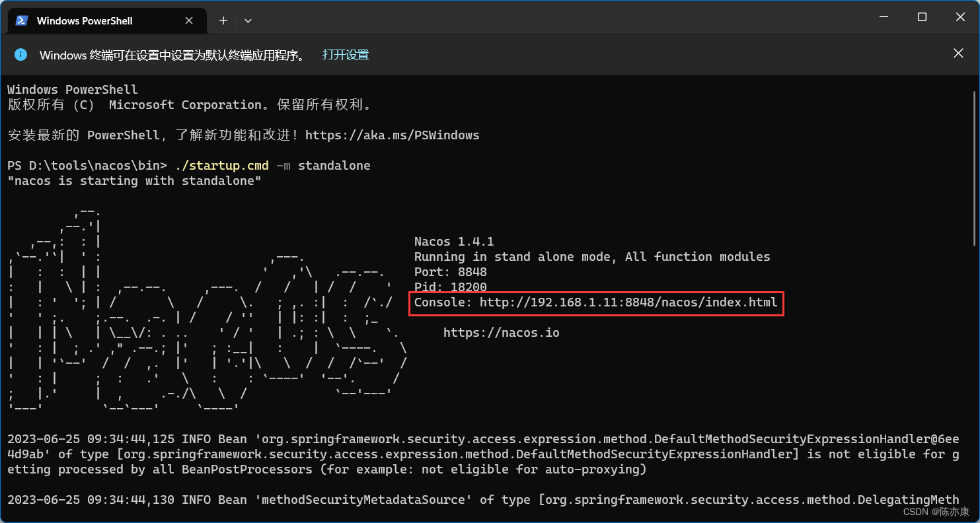Dismiss the default terminal info bar
Viewport: 980px width, 523px height.
[958, 53]
